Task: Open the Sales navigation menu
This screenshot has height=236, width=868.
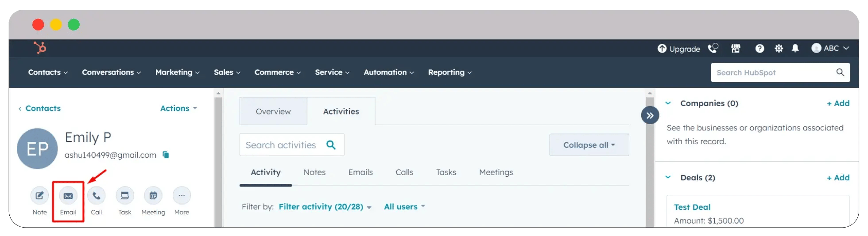Action: pyautogui.click(x=227, y=72)
